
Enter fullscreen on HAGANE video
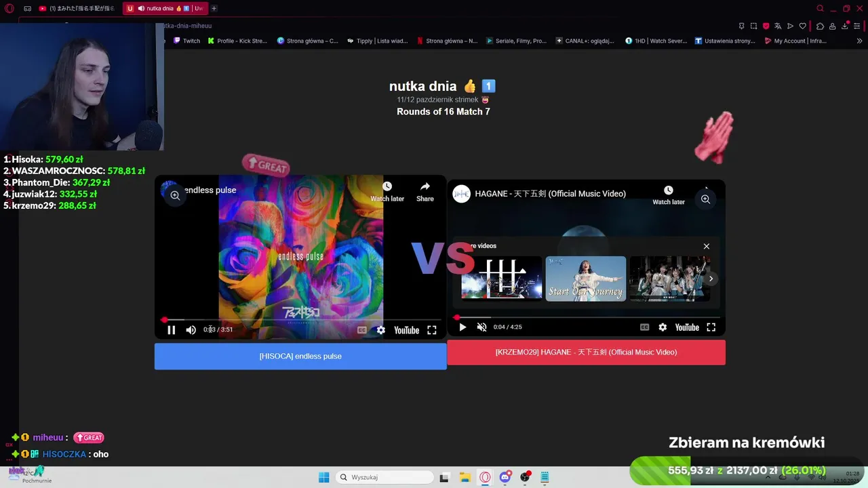(x=711, y=327)
